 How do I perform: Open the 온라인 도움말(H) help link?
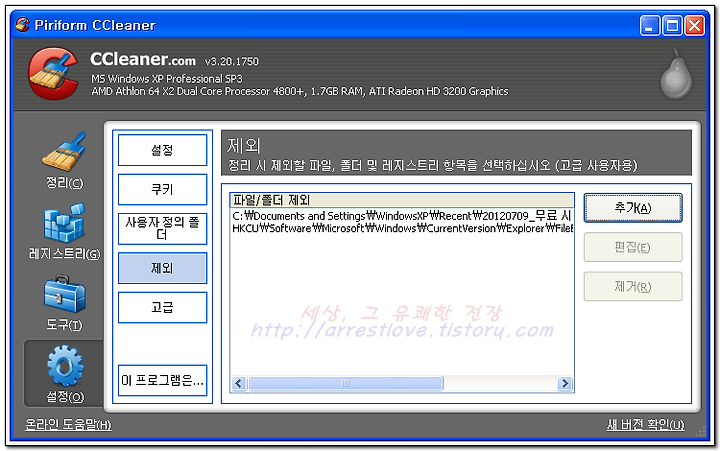click(68, 424)
